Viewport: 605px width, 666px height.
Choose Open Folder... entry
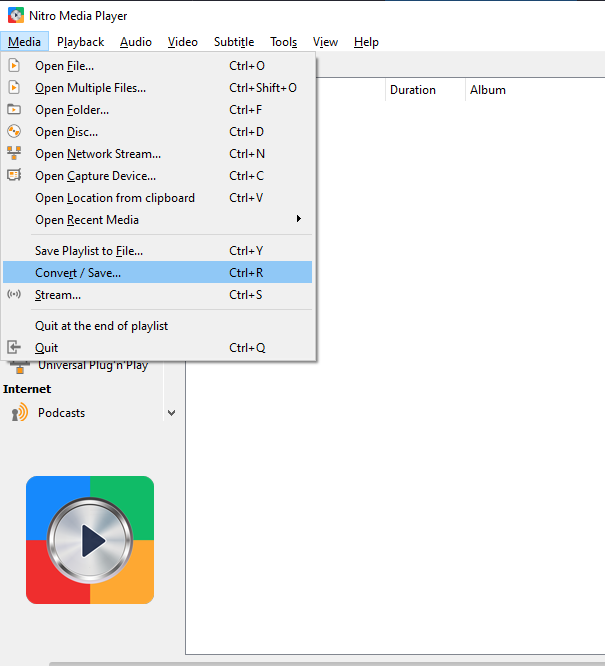pyautogui.click(x=158, y=110)
